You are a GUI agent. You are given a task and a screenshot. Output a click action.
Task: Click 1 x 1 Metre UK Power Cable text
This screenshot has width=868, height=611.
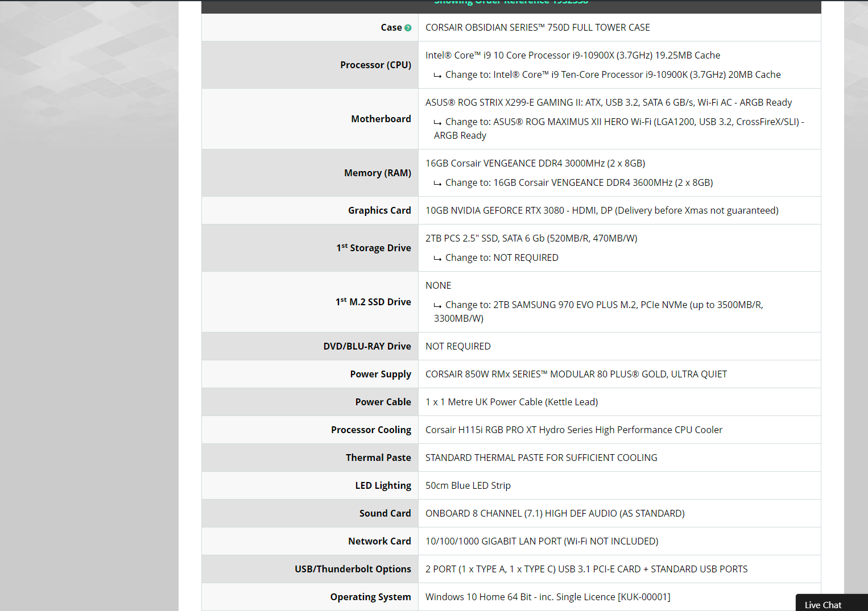coord(512,402)
